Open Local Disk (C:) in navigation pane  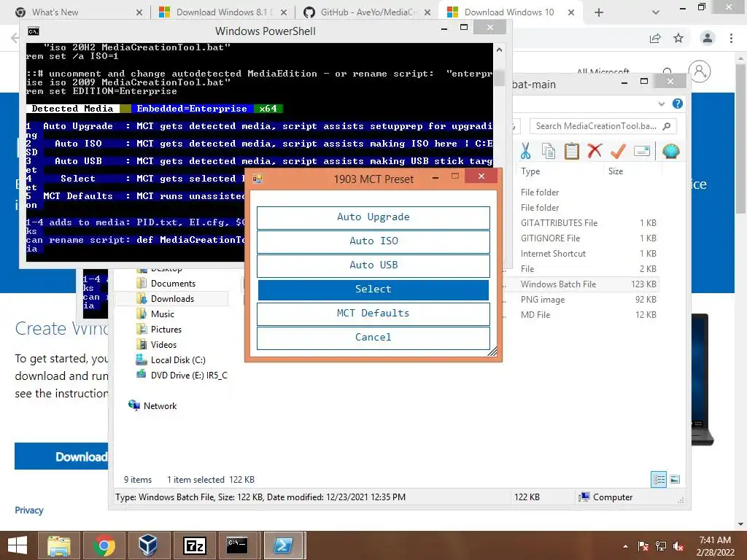(178, 360)
